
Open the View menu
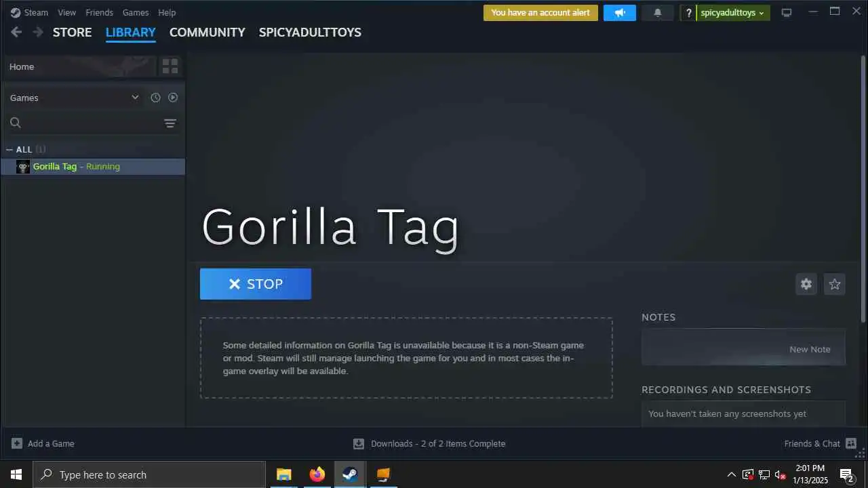tap(67, 12)
